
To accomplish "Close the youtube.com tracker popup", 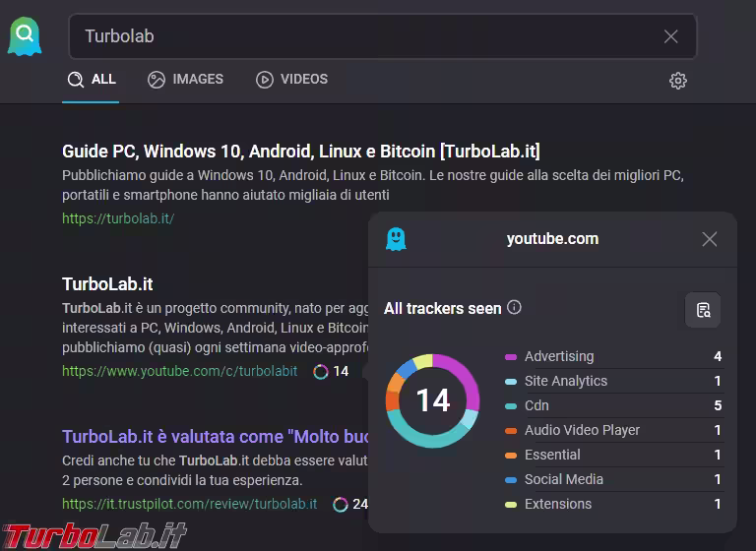I will click(x=709, y=239).
